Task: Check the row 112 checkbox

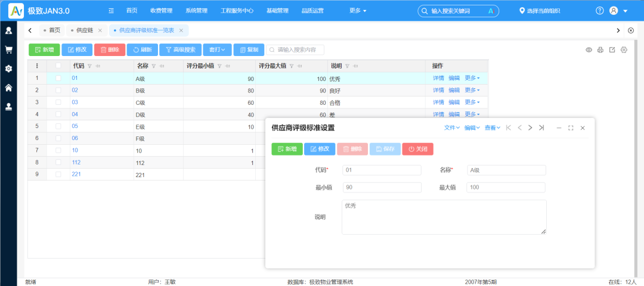Action: [x=58, y=163]
